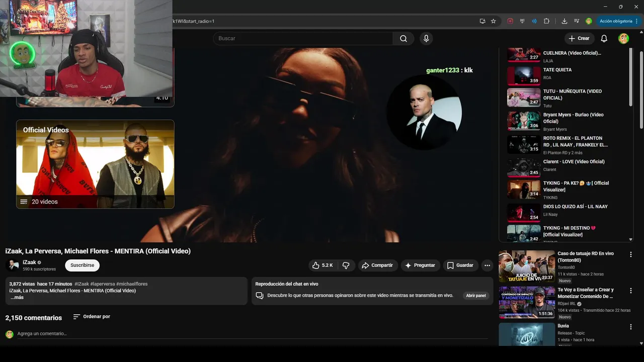Open YouTube account avatar menu
This screenshot has height=362, width=644.
point(623,39)
